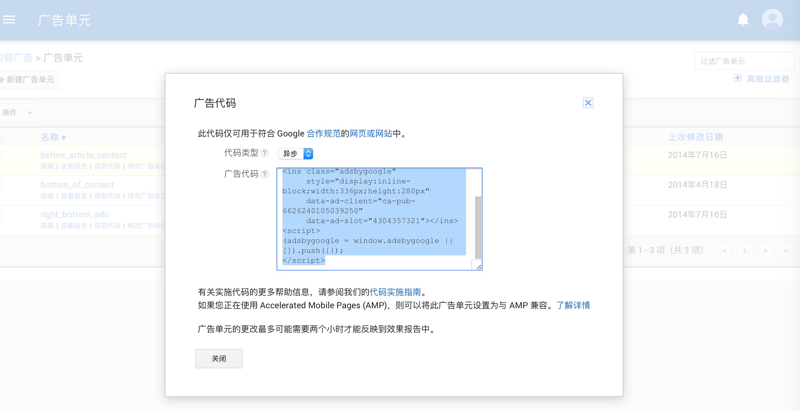Viewport: 800px width, 411px height.
Task: Open the before_article_content ad unit
Action: (x=84, y=155)
